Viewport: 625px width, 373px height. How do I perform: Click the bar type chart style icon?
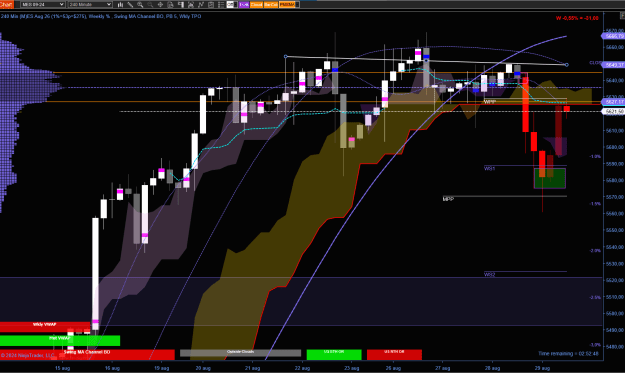pos(120,5)
